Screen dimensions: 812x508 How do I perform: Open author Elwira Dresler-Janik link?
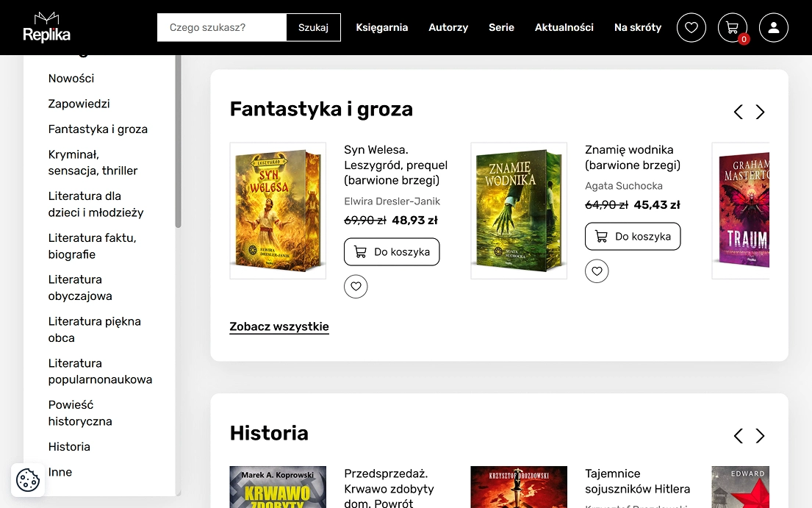(x=392, y=201)
